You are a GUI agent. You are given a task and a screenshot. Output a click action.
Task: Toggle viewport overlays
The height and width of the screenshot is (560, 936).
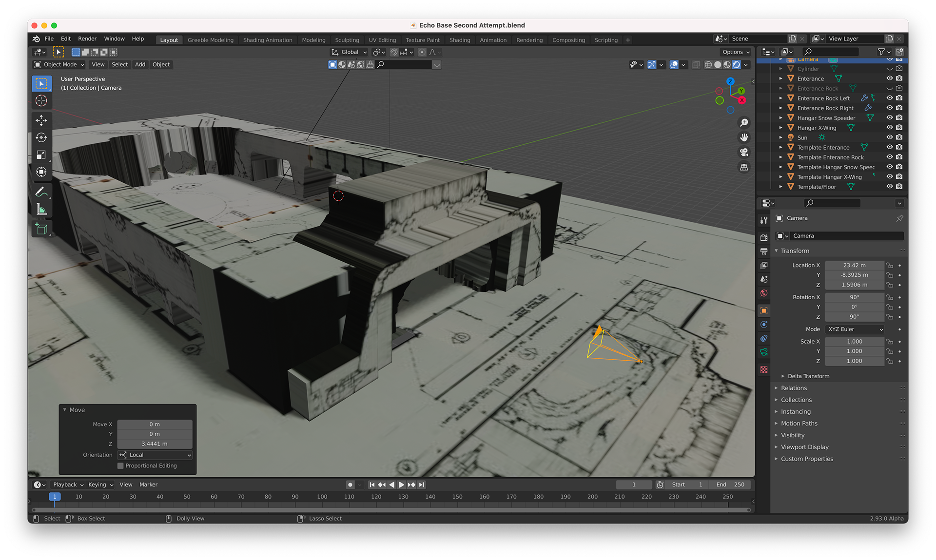674,65
